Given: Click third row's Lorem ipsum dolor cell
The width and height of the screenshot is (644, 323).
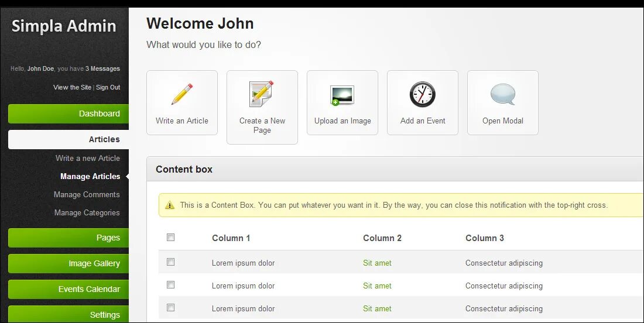Looking at the screenshot, I should coord(243,309).
